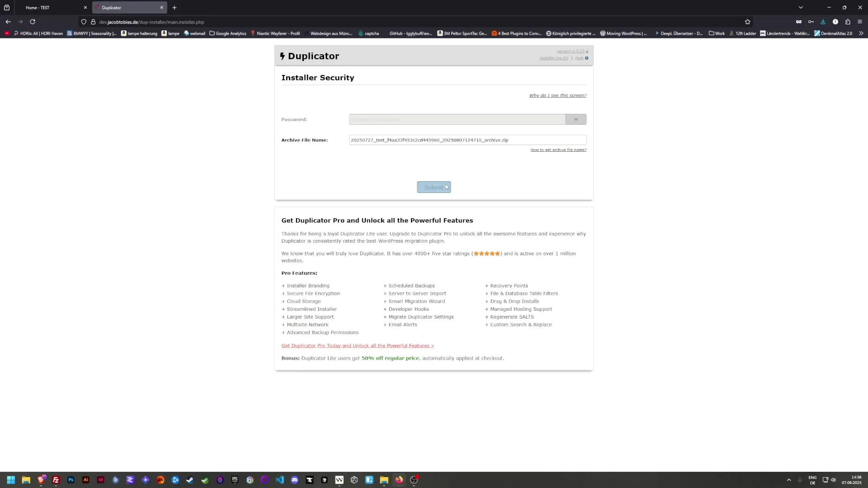Expand the bookmarks overflow chevron
This screenshot has width=868, height=488.
(862, 33)
